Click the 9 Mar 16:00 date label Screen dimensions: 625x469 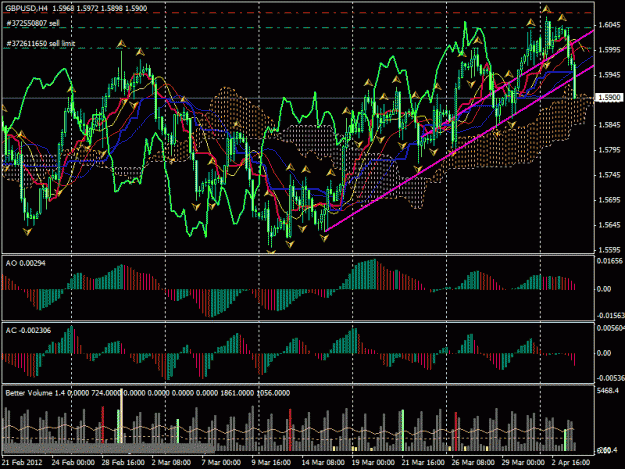[x=271, y=462]
